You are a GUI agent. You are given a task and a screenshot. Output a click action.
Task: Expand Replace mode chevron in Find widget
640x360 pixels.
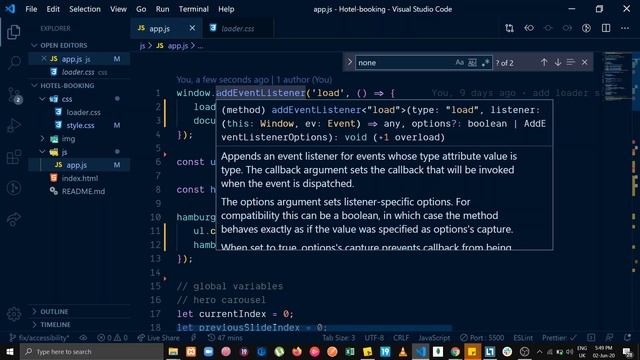349,62
